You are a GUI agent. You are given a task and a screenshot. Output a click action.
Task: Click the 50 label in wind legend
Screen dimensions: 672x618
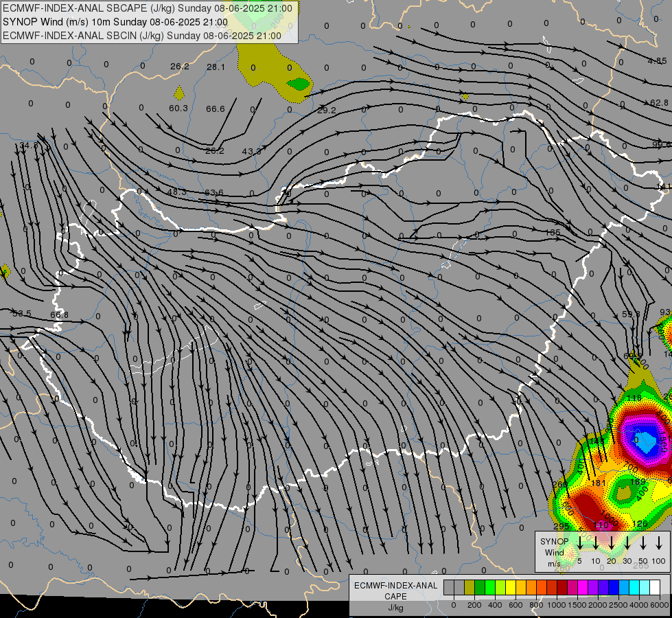[x=643, y=561]
